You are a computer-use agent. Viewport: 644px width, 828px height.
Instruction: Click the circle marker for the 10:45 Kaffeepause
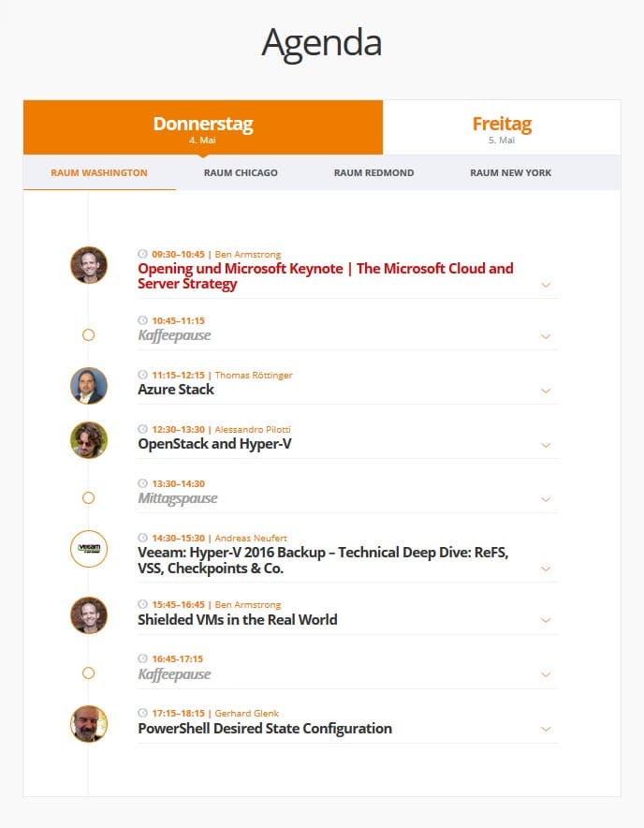point(89,334)
